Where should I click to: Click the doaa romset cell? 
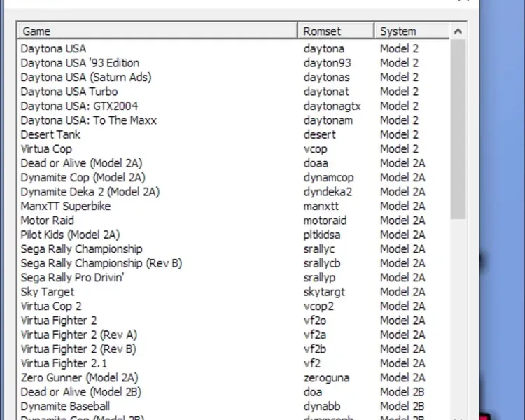click(x=316, y=163)
